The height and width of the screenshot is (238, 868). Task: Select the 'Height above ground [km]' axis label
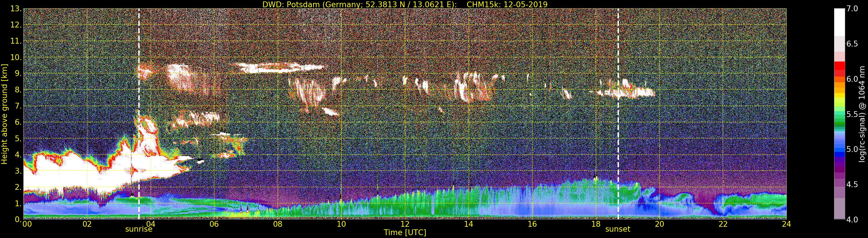[x=4, y=114]
